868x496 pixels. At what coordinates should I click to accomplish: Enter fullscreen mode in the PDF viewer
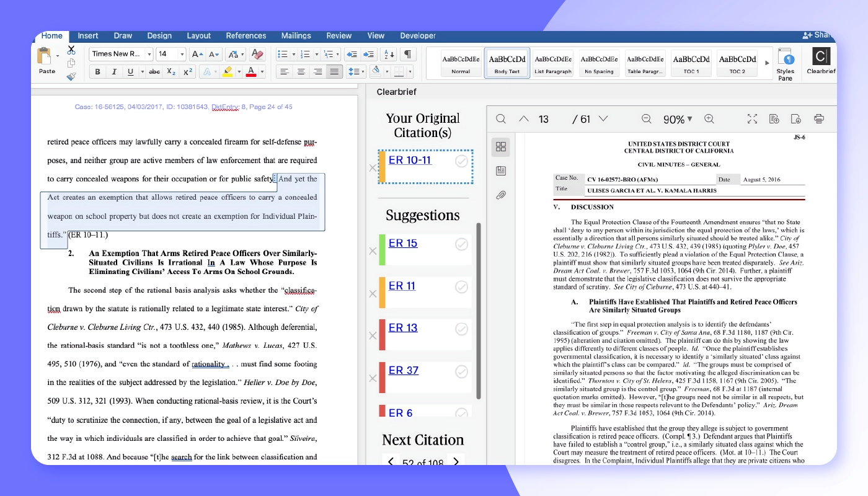point(753,118)
